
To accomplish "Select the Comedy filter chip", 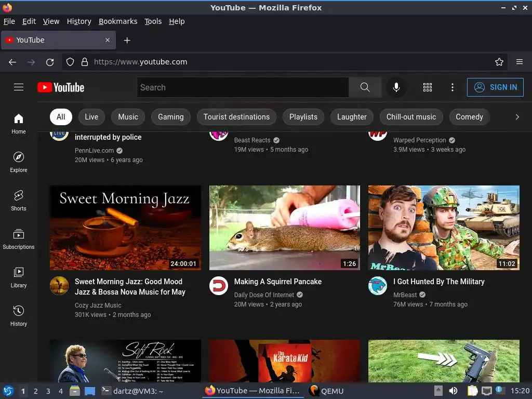I will tap(469, 117).
